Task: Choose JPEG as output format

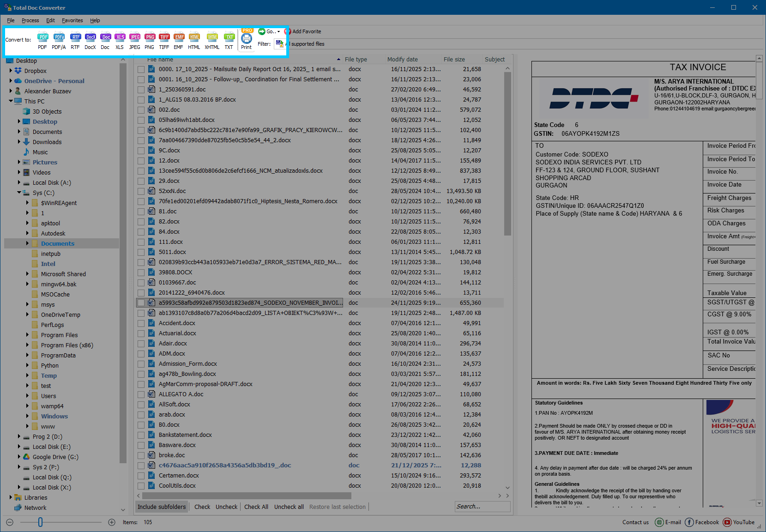Action: (134, 41)
